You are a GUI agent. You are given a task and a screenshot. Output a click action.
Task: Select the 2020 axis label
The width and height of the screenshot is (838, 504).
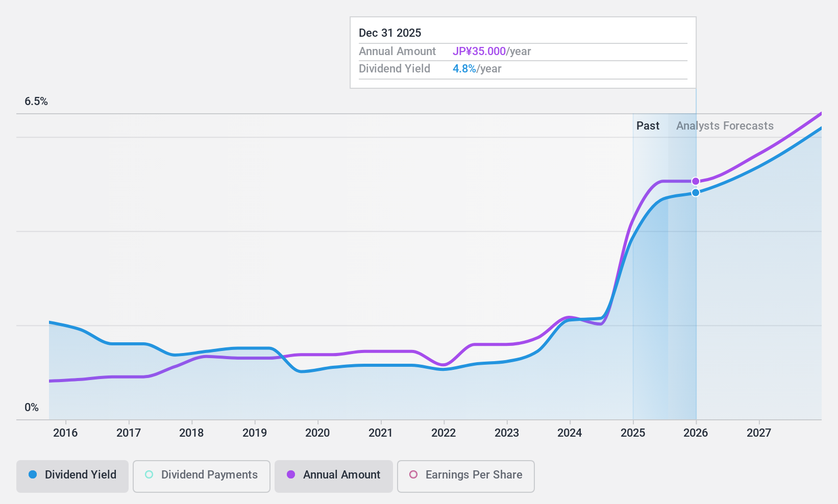tap(317, 433)
